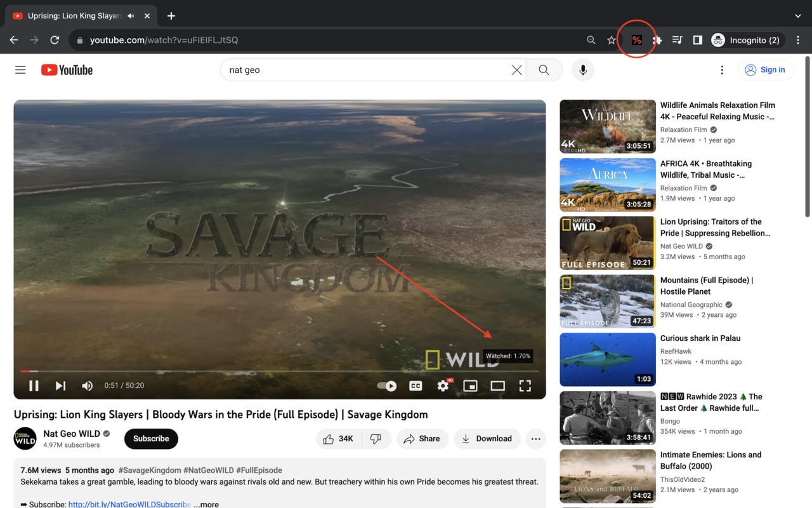Go to YouTube home via logo
The image size is (812, 508).
[67, 70]
